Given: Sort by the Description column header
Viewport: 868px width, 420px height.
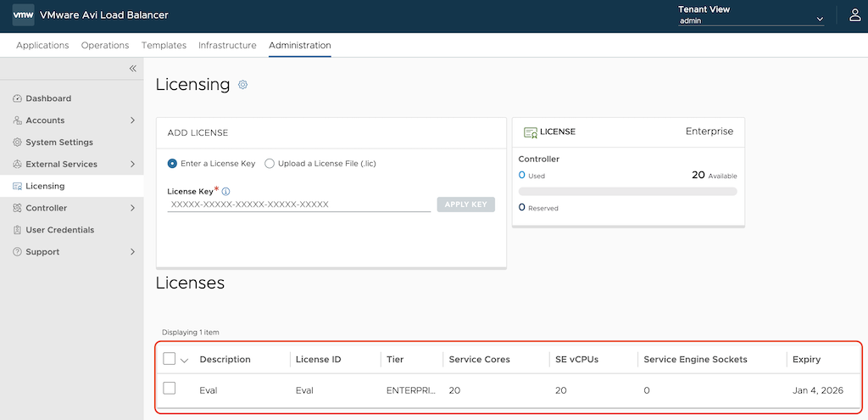Looking at the screenshot, I should click(225, 360).
